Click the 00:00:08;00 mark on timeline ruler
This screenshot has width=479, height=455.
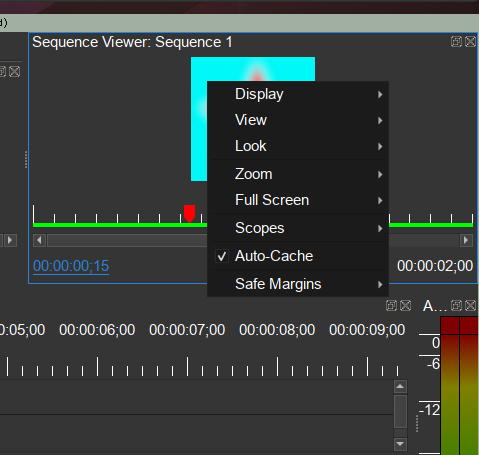tap(277, 330)
